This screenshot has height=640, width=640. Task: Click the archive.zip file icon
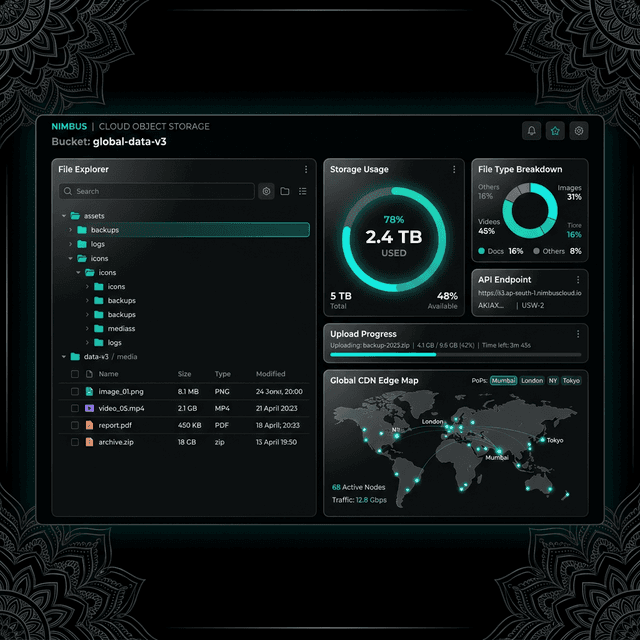[x=89, y=442]
